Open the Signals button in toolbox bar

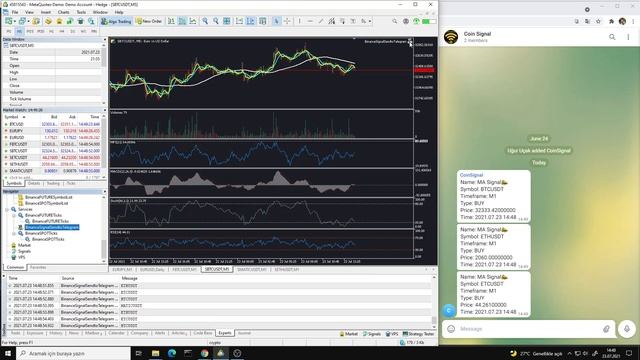[x=372, y=334]
